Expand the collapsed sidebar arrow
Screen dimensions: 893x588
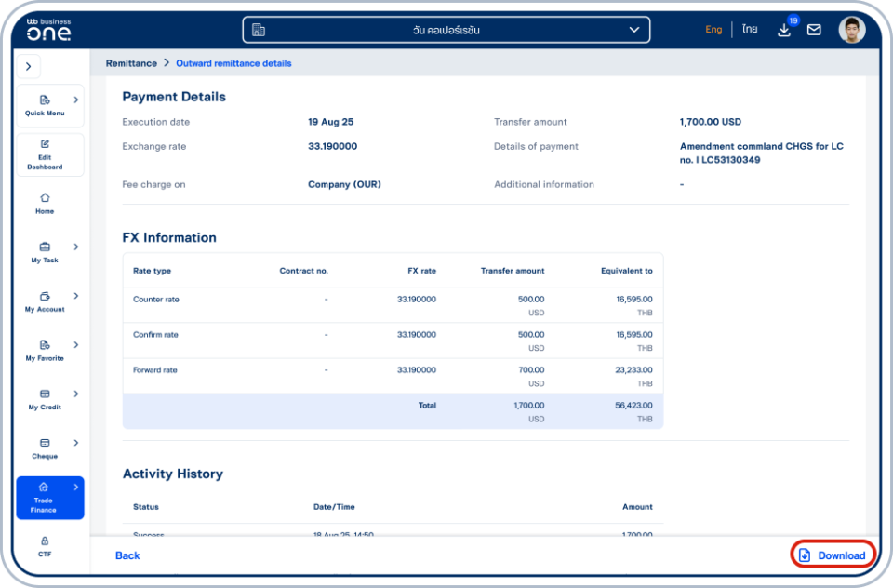pyautogui.click(x=28, y=67)
